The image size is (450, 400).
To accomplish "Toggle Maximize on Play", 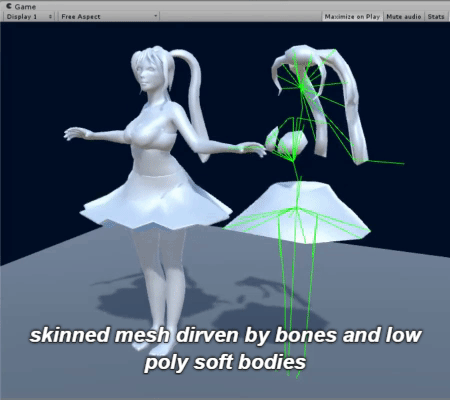I will [352, 16].
